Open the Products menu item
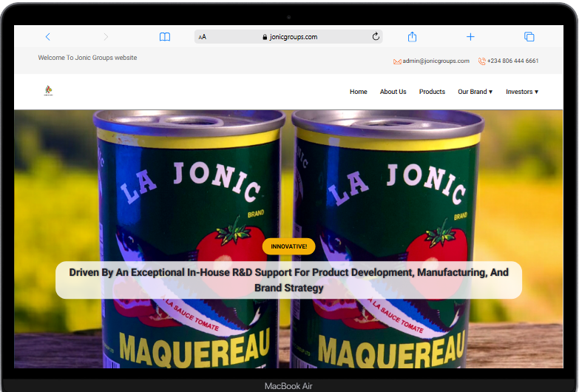 coord(432,92)
